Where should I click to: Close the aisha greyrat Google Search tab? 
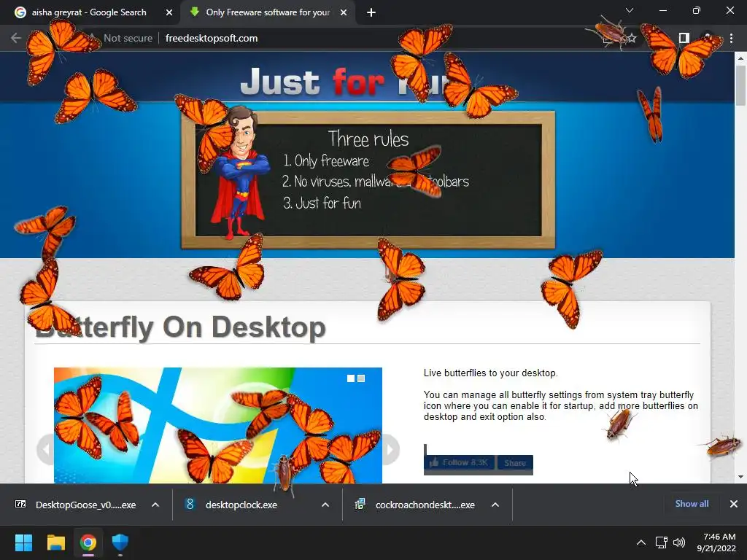tap(169, 12)
